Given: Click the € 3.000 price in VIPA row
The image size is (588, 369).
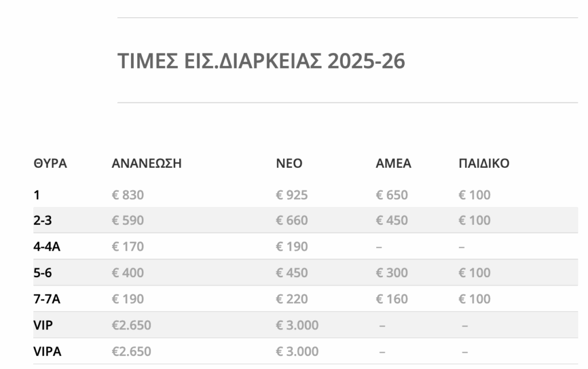Looking at the screenshot, I should coord(297,351).
